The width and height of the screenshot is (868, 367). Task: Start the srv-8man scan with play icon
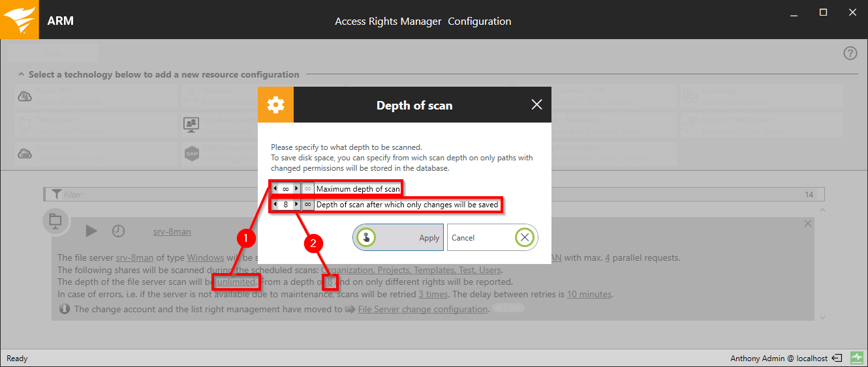91,231
